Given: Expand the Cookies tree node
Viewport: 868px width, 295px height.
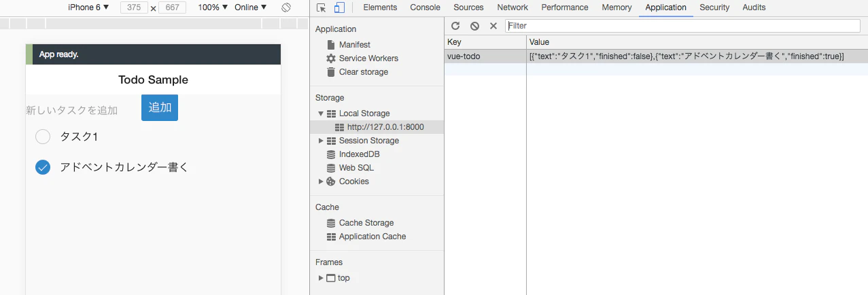Looking at the screenshot, I should click(x=321, y=181).
